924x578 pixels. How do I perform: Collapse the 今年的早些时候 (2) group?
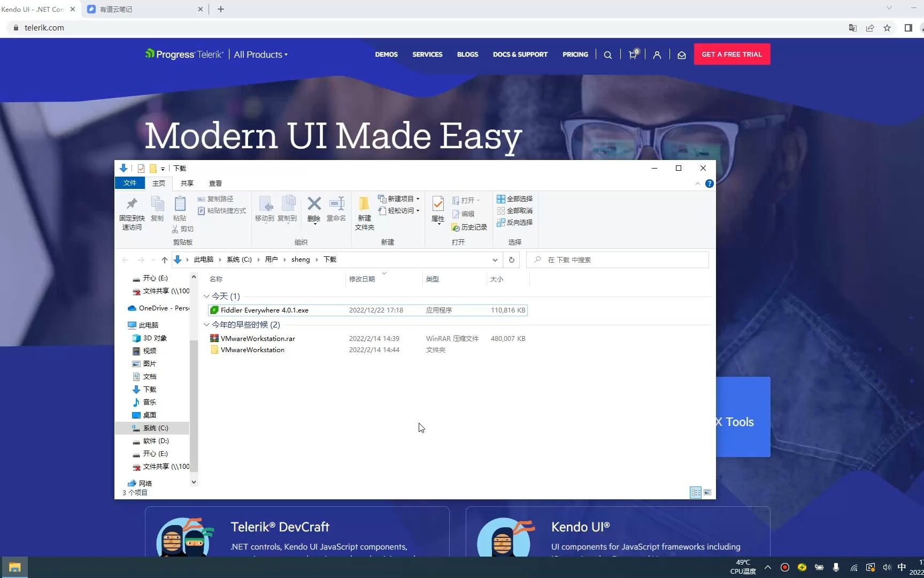(x=206, y=324)
